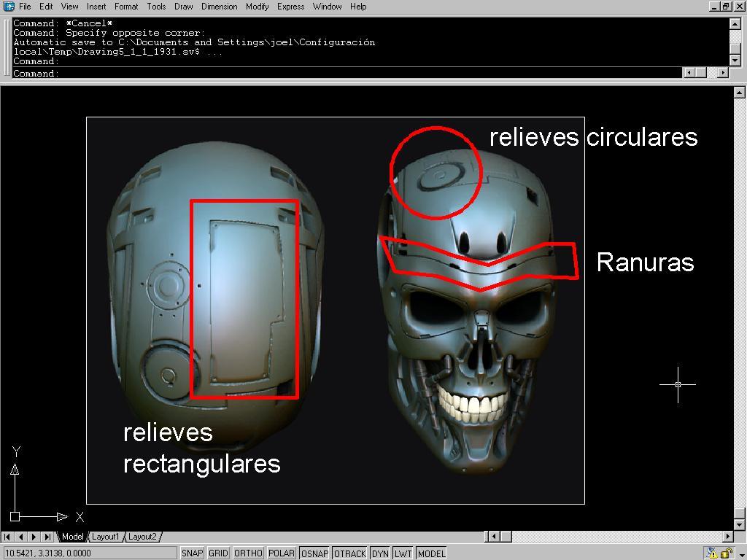Image resolution: width=747 pixels, height=560 pixels.
Task: Open the Help menu
Action: coord(358,6)
